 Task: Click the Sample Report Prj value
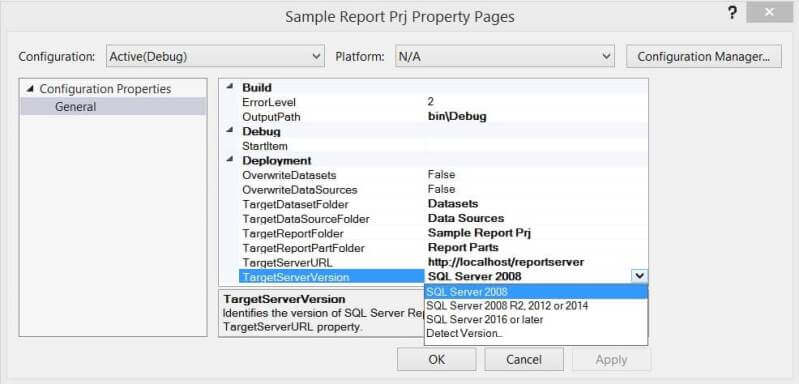coord(480,233)
